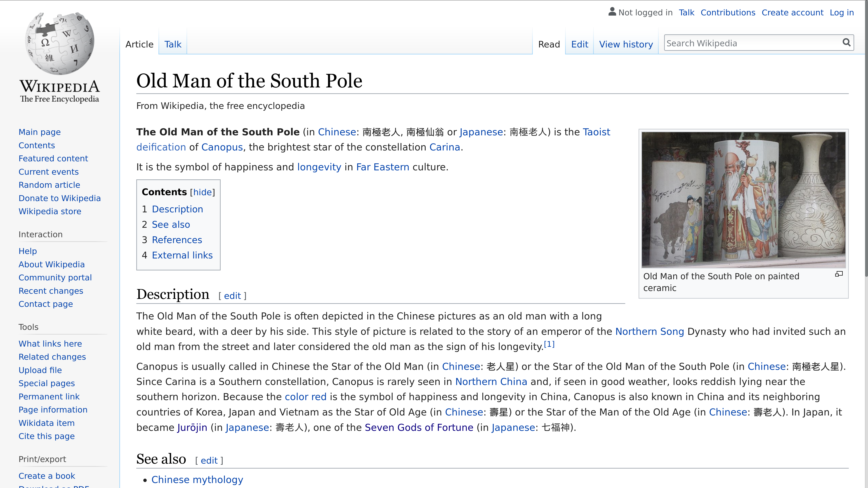Screen dimensions: 868x488
Task: Open Page information link
Action: click(x=53, y=410)
